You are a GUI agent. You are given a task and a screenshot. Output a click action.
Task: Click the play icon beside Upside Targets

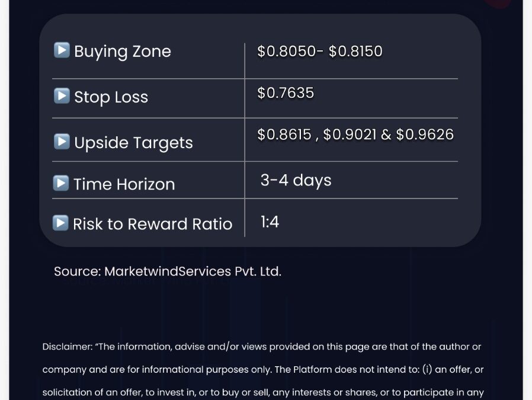(x=62, y=141)
